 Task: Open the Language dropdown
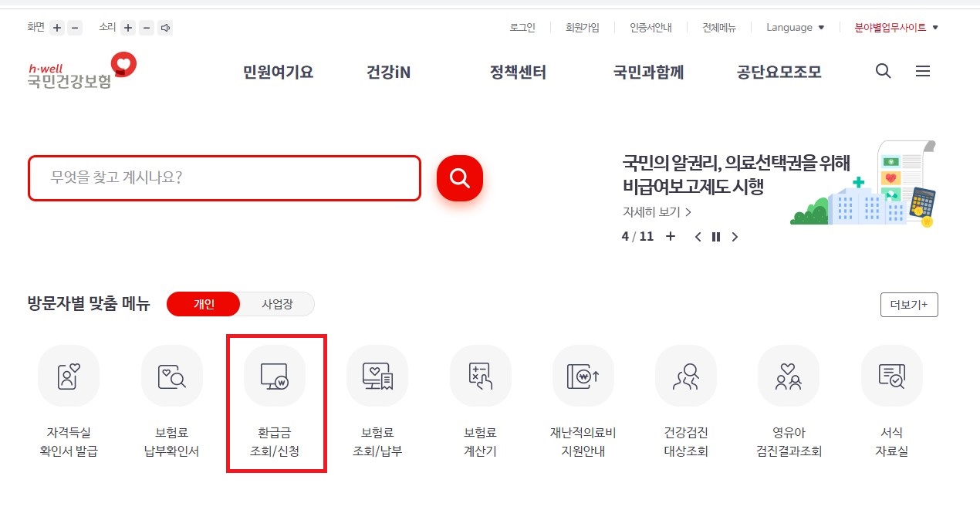click(x=794, y=27)
